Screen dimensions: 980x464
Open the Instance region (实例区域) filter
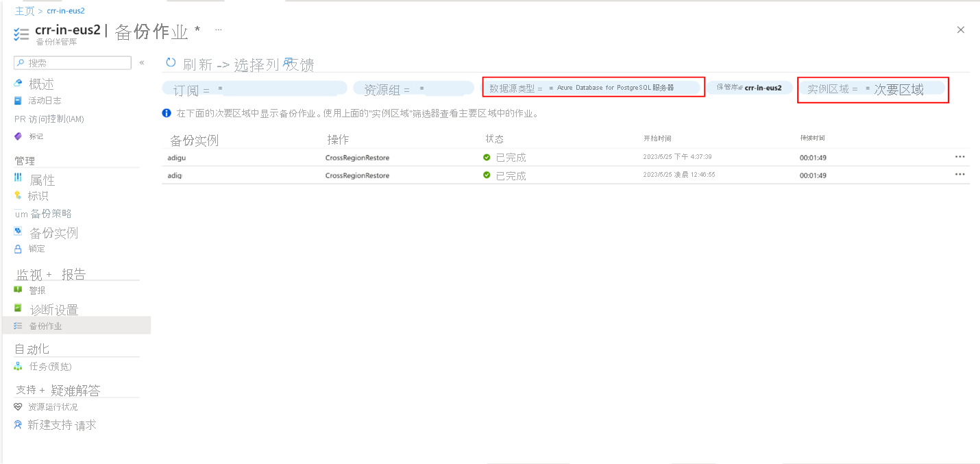pos(873,88)
